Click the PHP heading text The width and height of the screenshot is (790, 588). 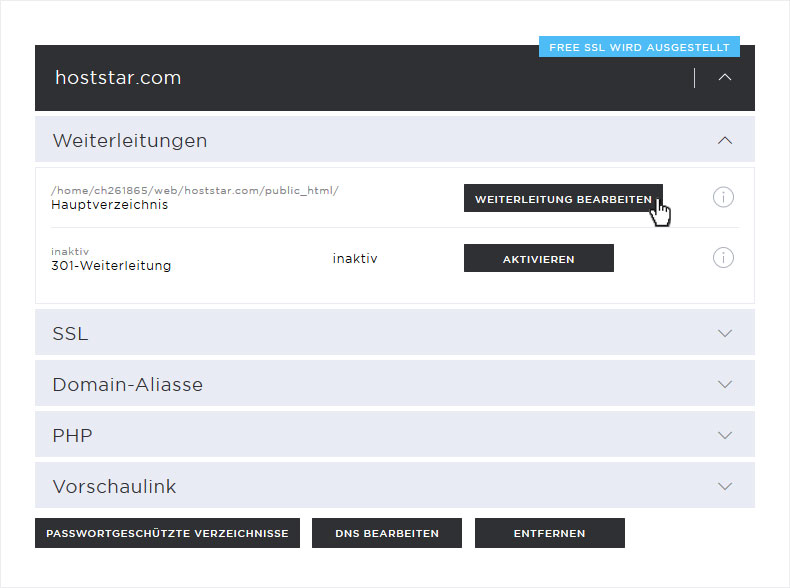click(x=73, y=435)
